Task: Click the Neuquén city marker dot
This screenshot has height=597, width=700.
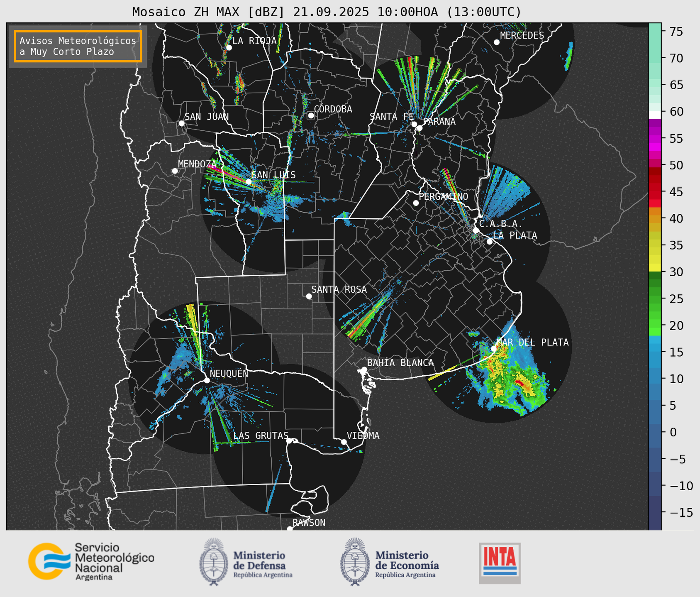Action: click(207, 380)
